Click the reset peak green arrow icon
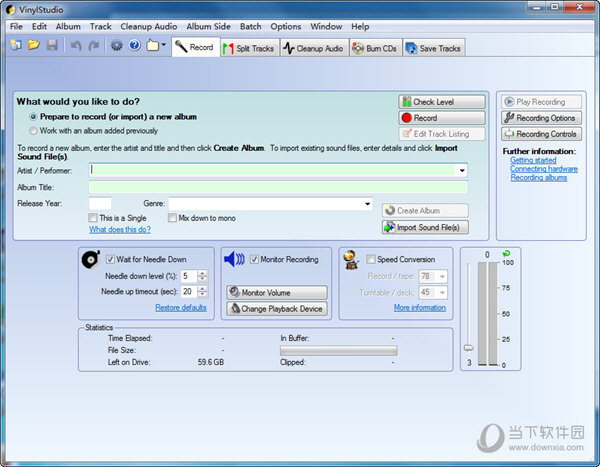600x467 pixels. (x=506, y=253)
